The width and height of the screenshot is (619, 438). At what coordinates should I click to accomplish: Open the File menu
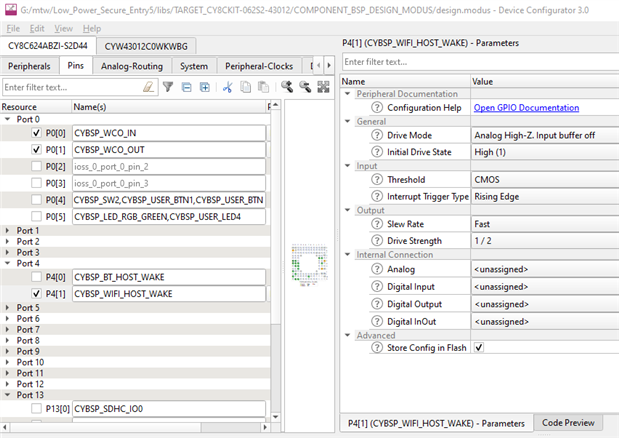pos(13,28)
